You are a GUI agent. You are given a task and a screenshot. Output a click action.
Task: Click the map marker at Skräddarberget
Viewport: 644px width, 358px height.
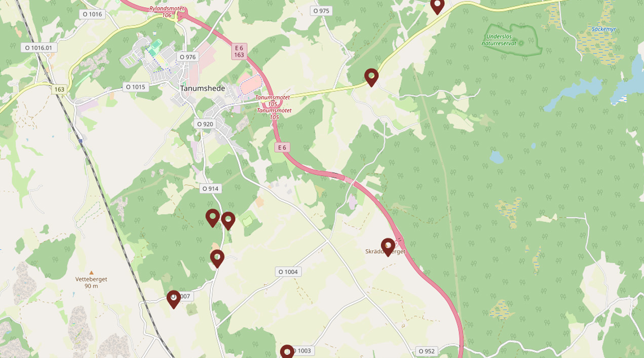coord(388,247)
